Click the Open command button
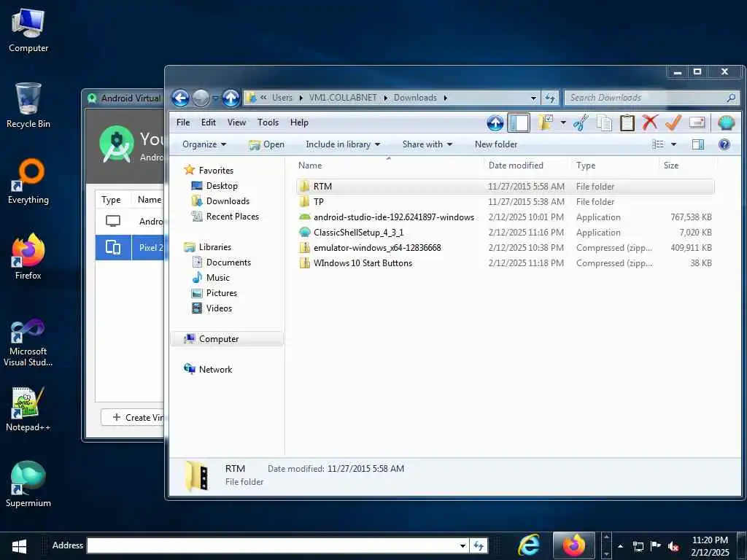This screenshot has height=560, width=747. point(267,144)
